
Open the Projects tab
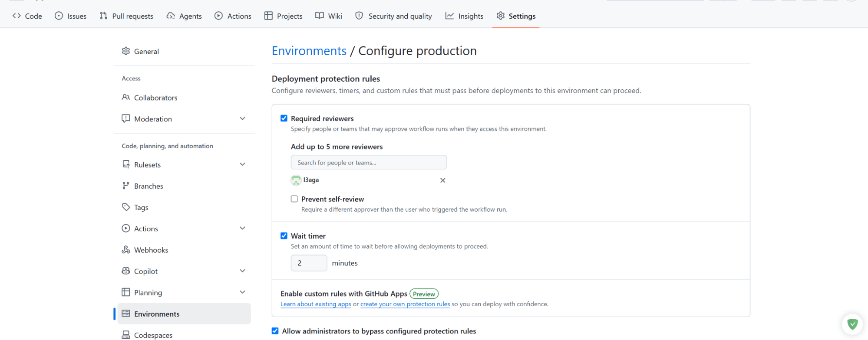(284, 16)
